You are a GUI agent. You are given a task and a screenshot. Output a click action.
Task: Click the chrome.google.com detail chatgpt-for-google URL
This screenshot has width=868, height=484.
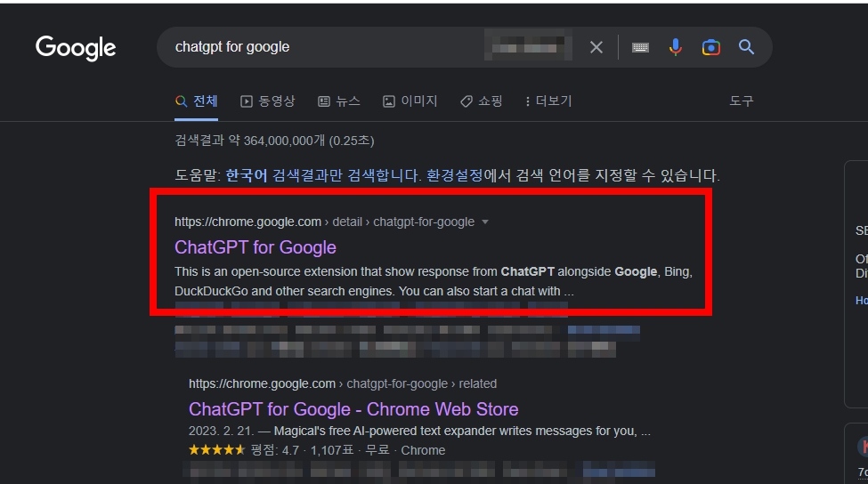click(x=324, y=222)
